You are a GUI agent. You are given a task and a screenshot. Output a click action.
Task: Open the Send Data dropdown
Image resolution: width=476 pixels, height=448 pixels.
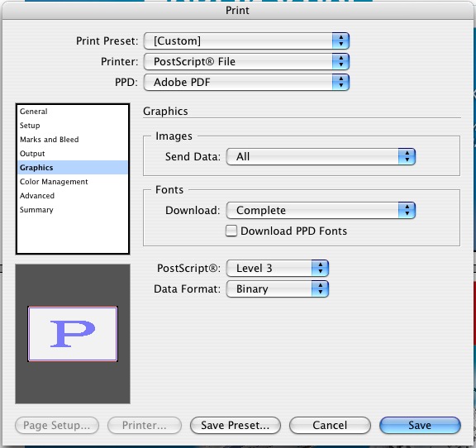click(x=321, y=157)
